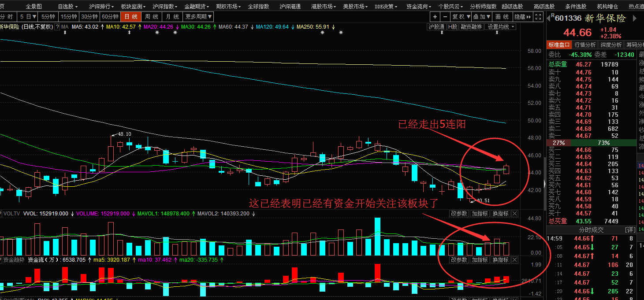Select the 标准盘口 tab
The height and width of the screenshot is (300, 644).
[559, 44]
